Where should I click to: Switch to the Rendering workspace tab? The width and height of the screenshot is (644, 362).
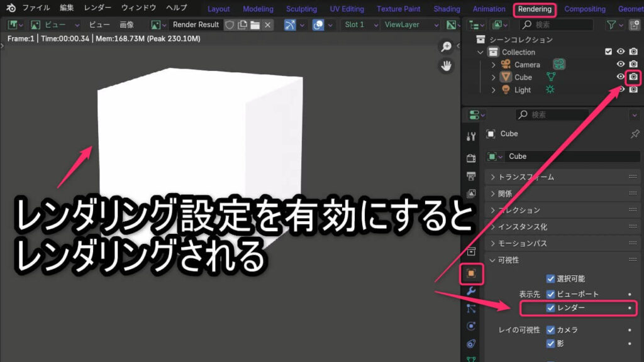click(535, 9)
